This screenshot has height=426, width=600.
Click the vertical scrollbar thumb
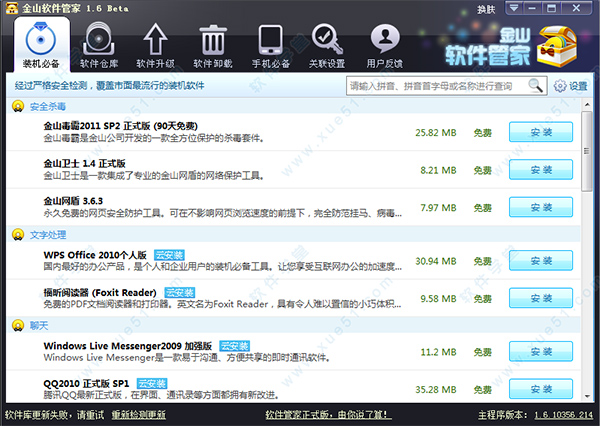pos(587,151)
